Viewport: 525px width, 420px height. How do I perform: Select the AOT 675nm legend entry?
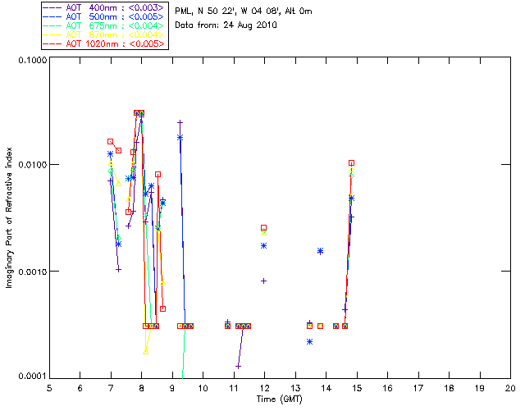point(104,25)
